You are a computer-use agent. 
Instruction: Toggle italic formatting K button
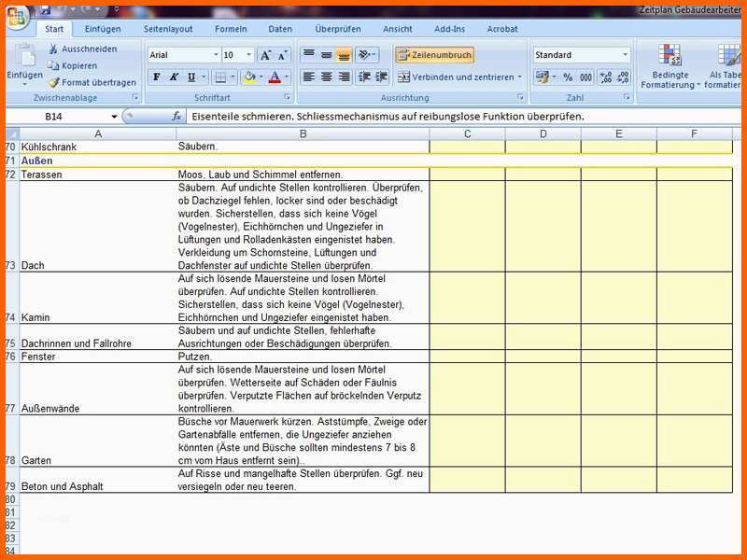(175, 77)
